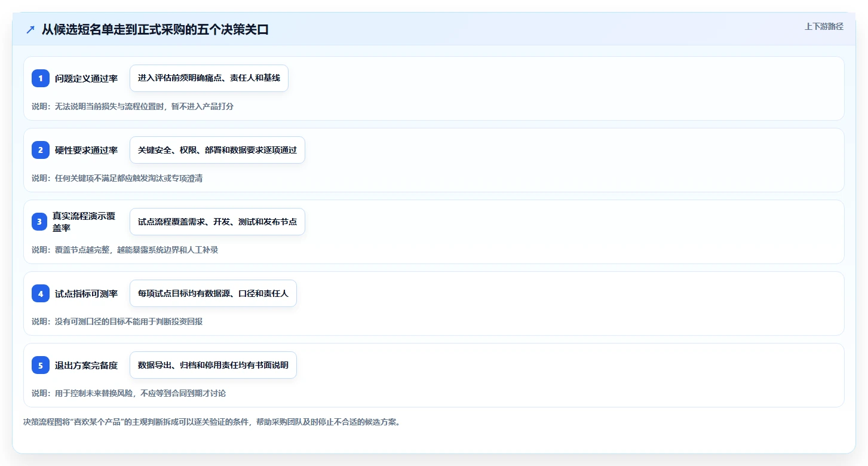Click the arrow icon beside the title
This screenshot has width=868, height=466.
click(30, 29)
